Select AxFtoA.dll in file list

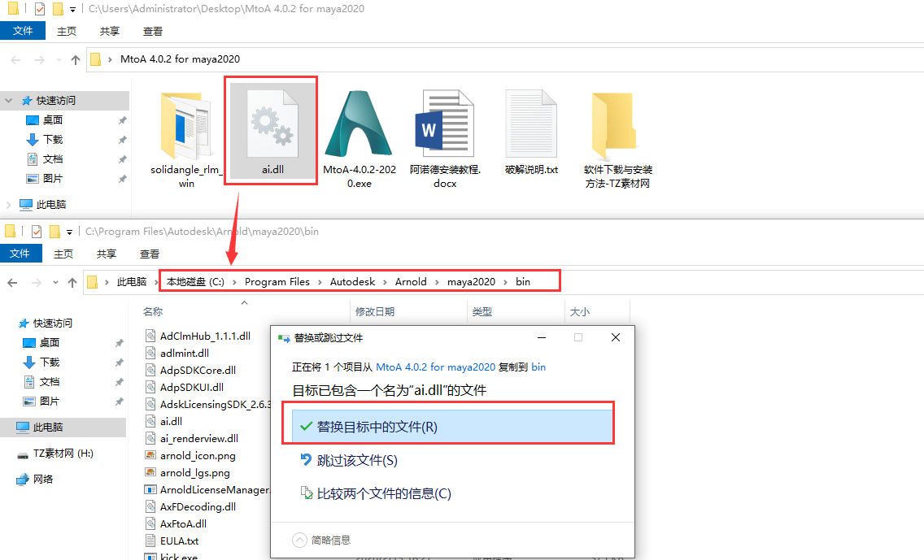point(183,524)
